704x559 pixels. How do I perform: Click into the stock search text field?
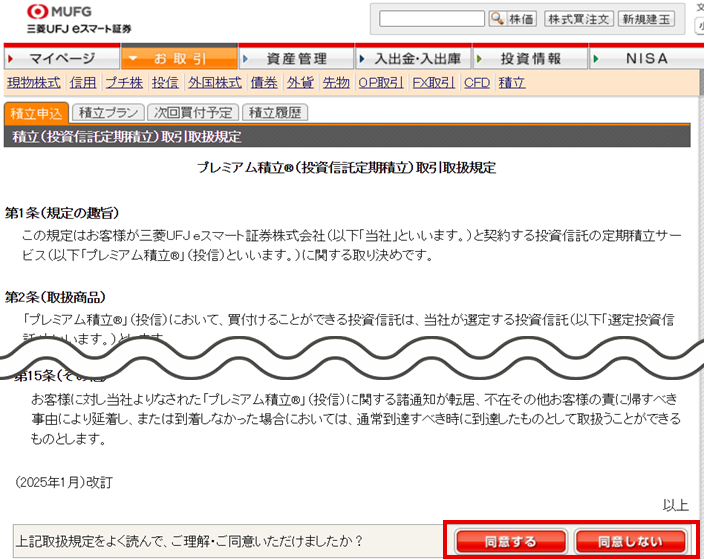(x=432, y=19)
